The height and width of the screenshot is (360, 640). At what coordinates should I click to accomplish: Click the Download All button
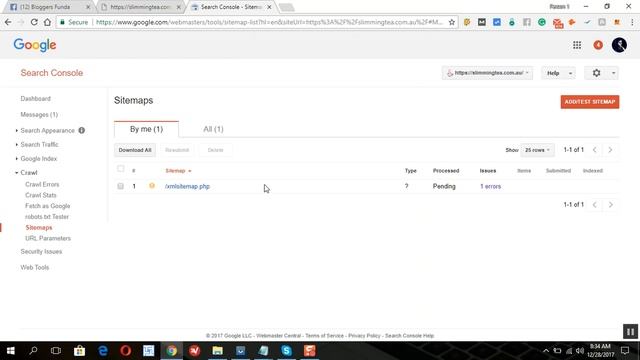[135, 150]
